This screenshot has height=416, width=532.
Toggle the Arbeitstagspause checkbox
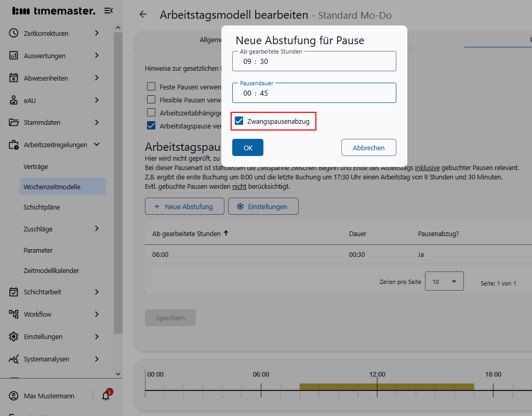(151, 125)
